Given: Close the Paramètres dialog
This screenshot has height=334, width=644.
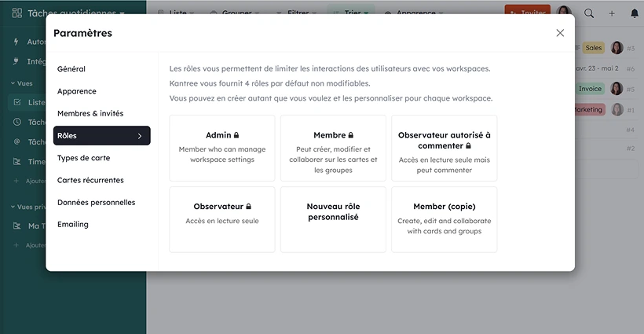Looking at the screenshot, I should pos(560,33).
